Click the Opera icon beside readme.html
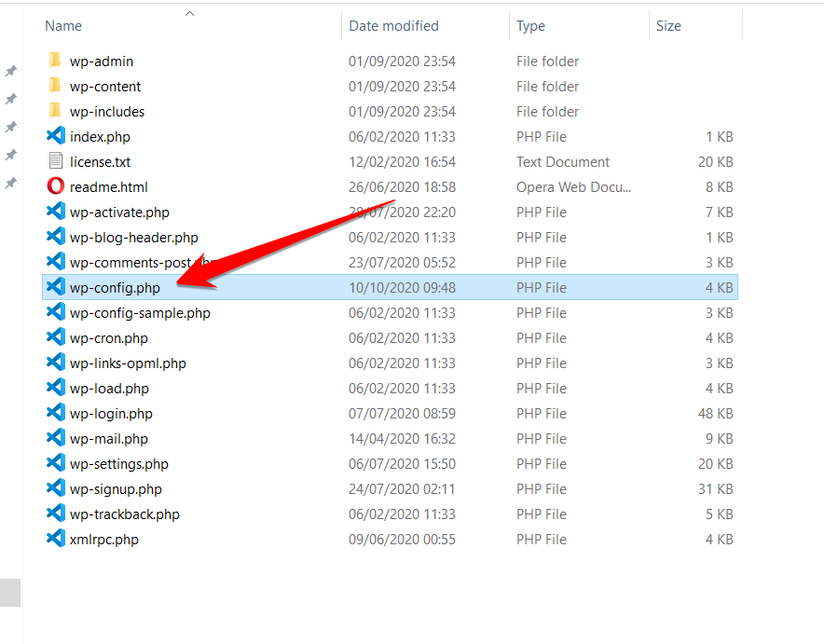The image size is (824, 644). pyautogui.click(x=56, y=186)
